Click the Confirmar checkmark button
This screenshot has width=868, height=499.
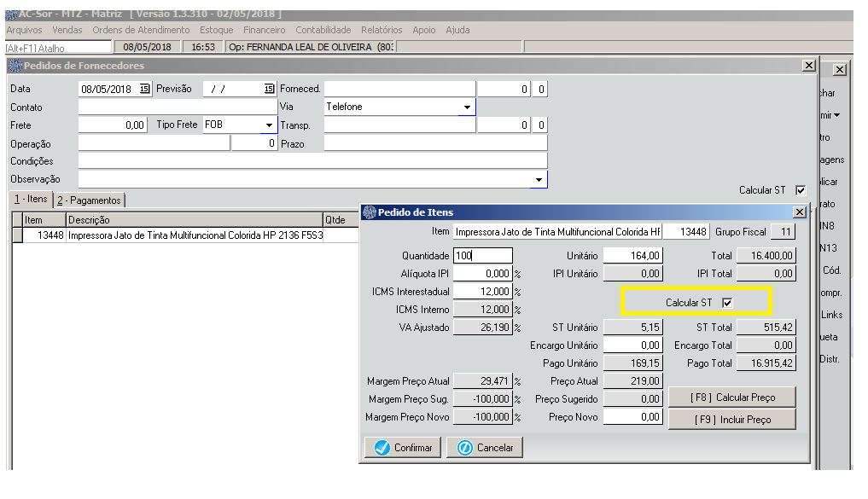click(x=403, y=448)
